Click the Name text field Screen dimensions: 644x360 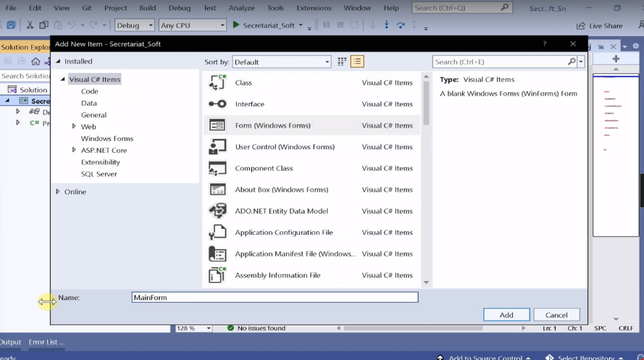[275, 297]
